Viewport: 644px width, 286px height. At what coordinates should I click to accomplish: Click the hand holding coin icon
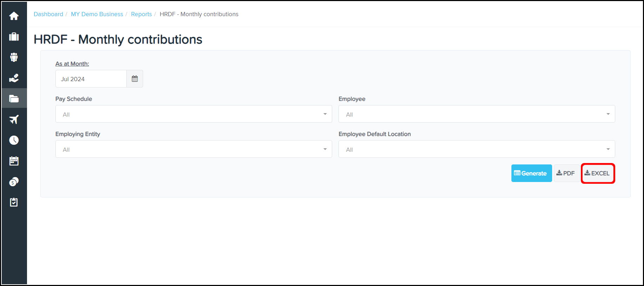(14, 78)
